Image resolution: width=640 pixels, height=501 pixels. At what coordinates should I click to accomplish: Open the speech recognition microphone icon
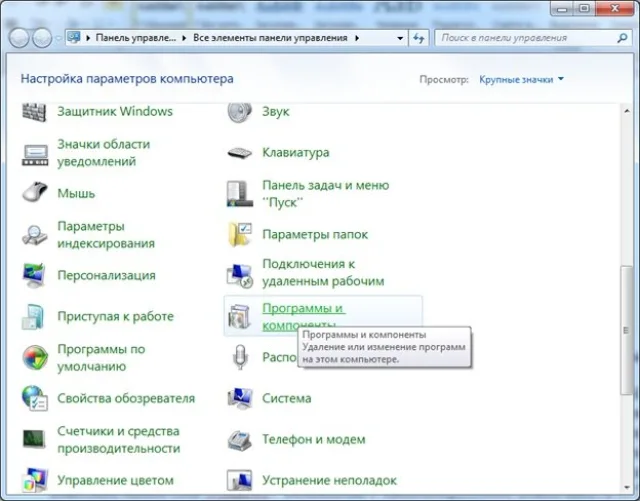(240, 357)
